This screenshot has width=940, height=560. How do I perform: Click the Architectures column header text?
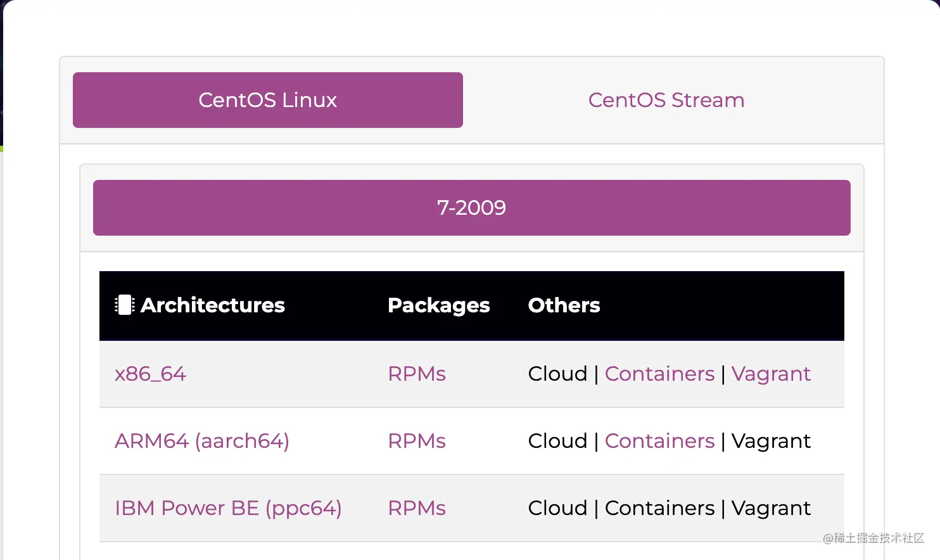click(213, 305)
